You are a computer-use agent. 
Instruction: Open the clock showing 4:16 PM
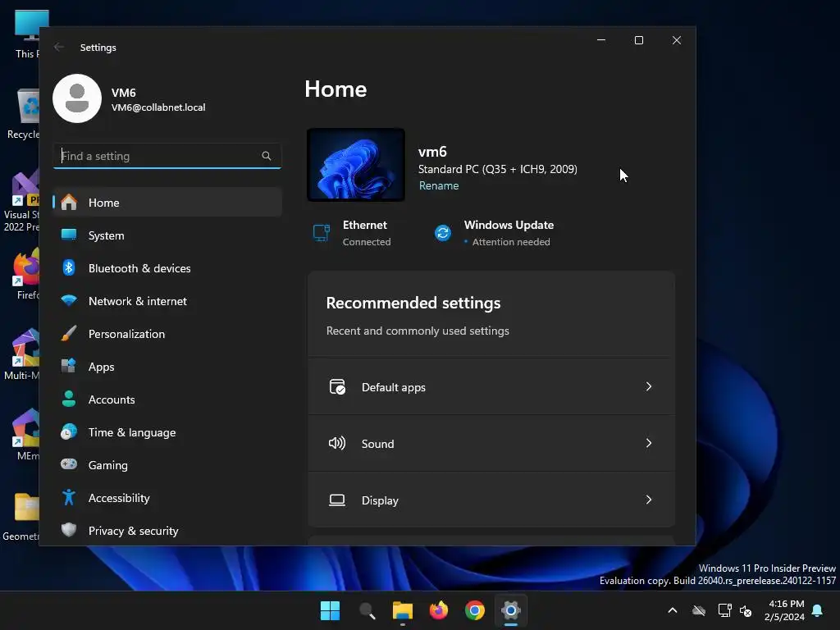click(785, 610)
